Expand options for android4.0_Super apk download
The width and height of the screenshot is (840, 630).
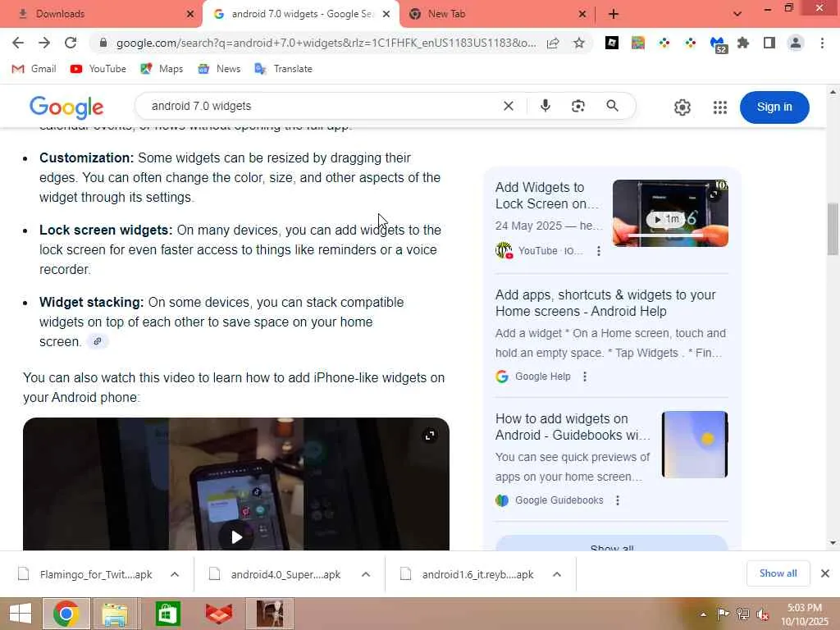pyautogui.click(x=366, y=574)
